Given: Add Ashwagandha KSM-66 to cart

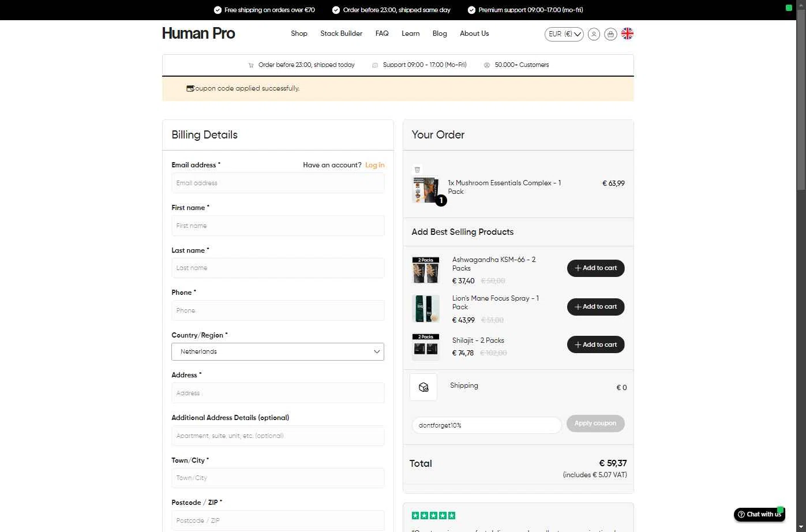Looking at the screenshot, I should click(595, 268).
